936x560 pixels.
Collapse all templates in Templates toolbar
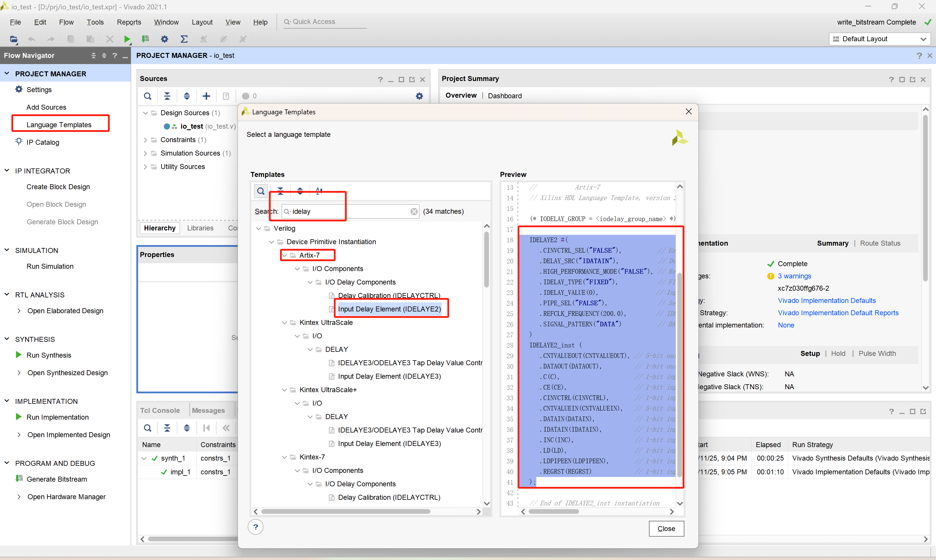click(x=280, y=191)
